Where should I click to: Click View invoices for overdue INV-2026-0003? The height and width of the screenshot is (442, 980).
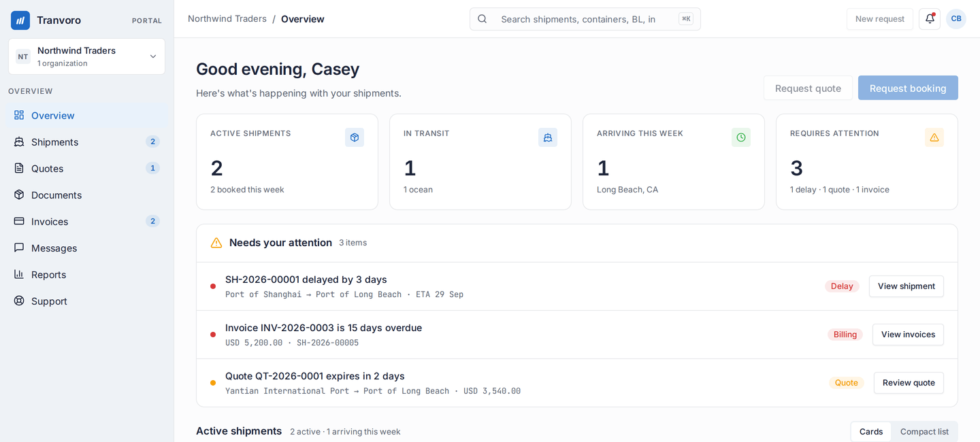[x=908, y=335]
